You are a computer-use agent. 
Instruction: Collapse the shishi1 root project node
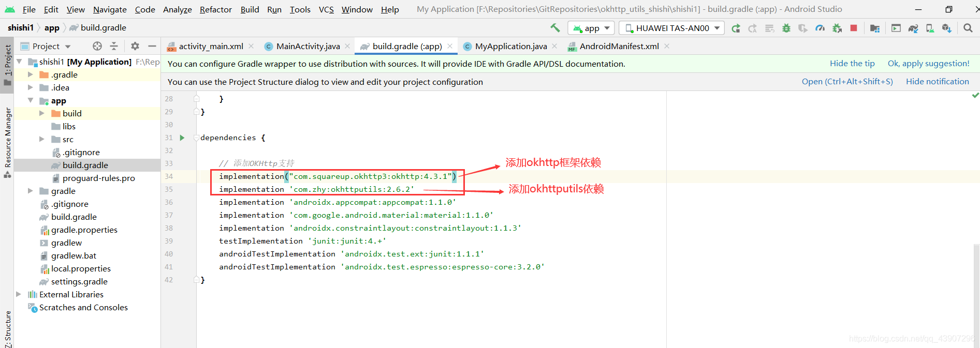point(20,62)
